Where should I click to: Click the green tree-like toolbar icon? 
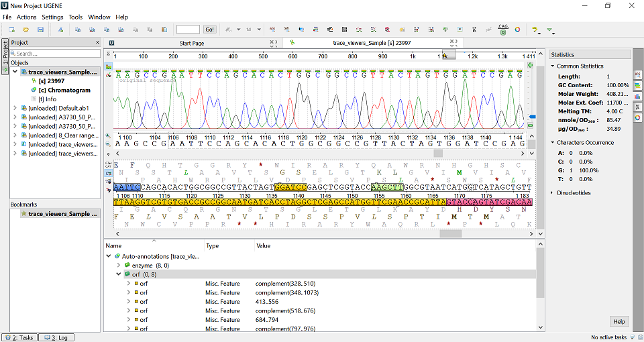point(445,30)
